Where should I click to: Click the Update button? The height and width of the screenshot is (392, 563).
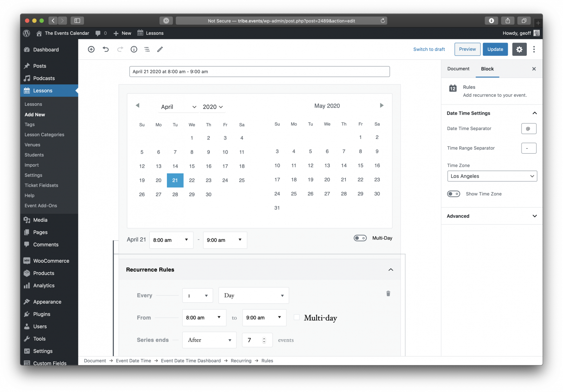click(x=495, y=49)
